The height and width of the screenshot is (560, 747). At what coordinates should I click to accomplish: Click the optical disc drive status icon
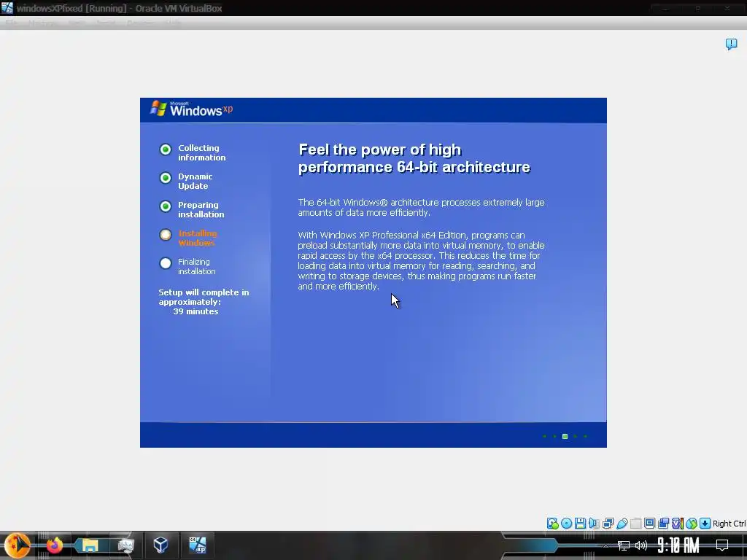click(566, 524)
